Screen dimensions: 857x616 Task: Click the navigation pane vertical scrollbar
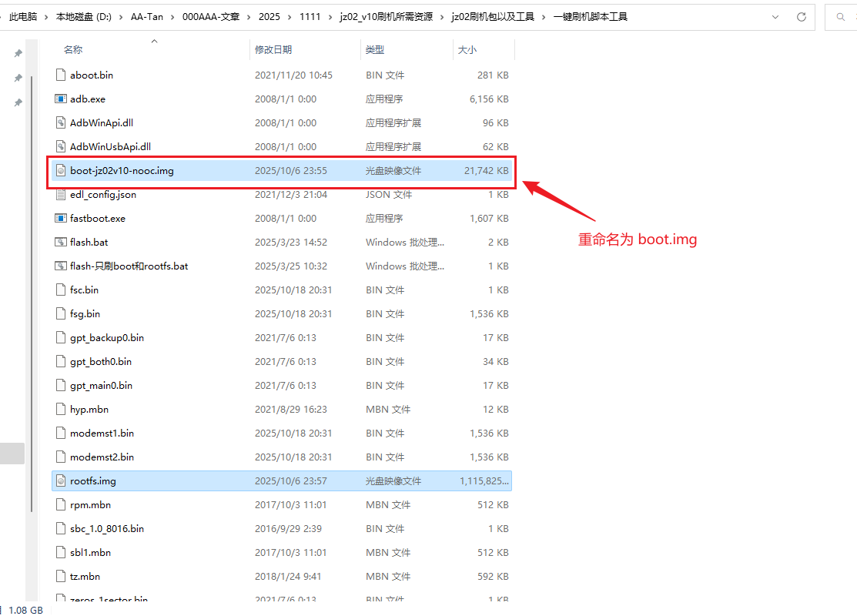tap(31, 293)
